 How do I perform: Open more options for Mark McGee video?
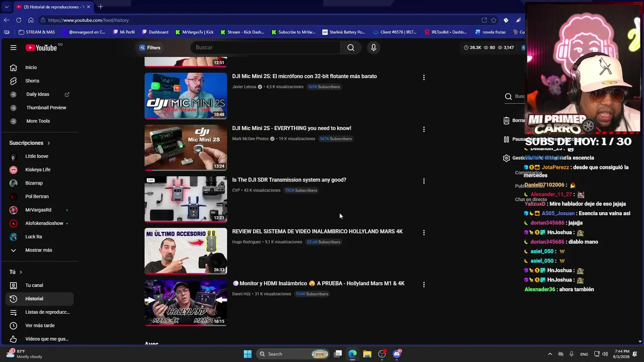pyautogui.click(x=424, y=129)
